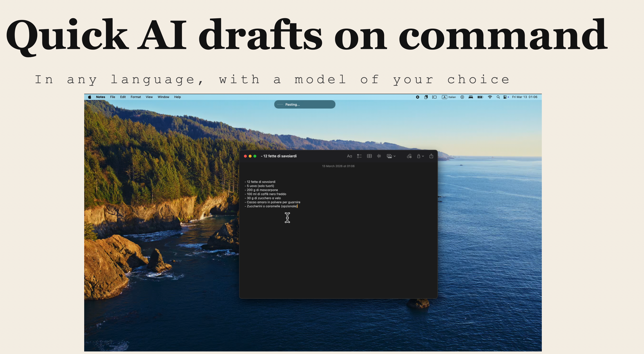Click the Pasting... status pill
The height and width of the screenshot is (354, 644).
[305, 105]
